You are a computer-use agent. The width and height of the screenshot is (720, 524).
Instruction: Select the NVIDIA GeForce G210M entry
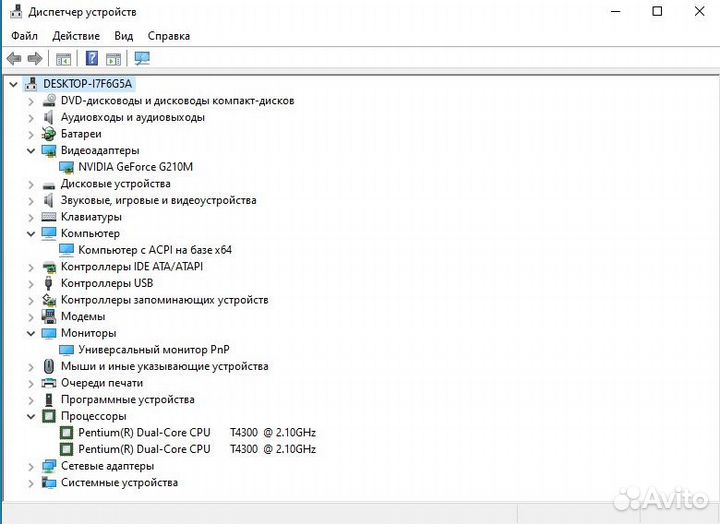pyautogui.click(x=135, y=167)
